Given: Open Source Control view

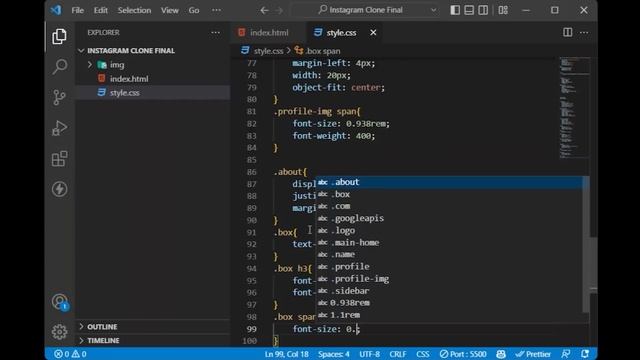Looking at the screenshot, I should click(60, 97).
